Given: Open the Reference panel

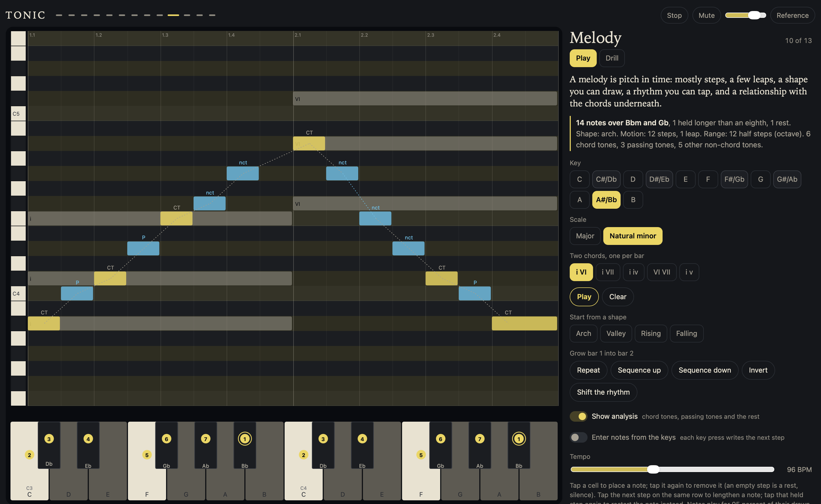Looking at the screenshot, I should click(x=792, y=15).
